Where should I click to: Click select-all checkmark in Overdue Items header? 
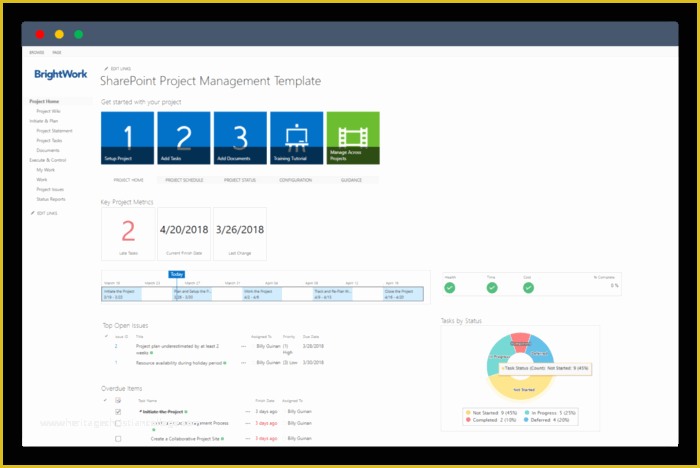105,400
